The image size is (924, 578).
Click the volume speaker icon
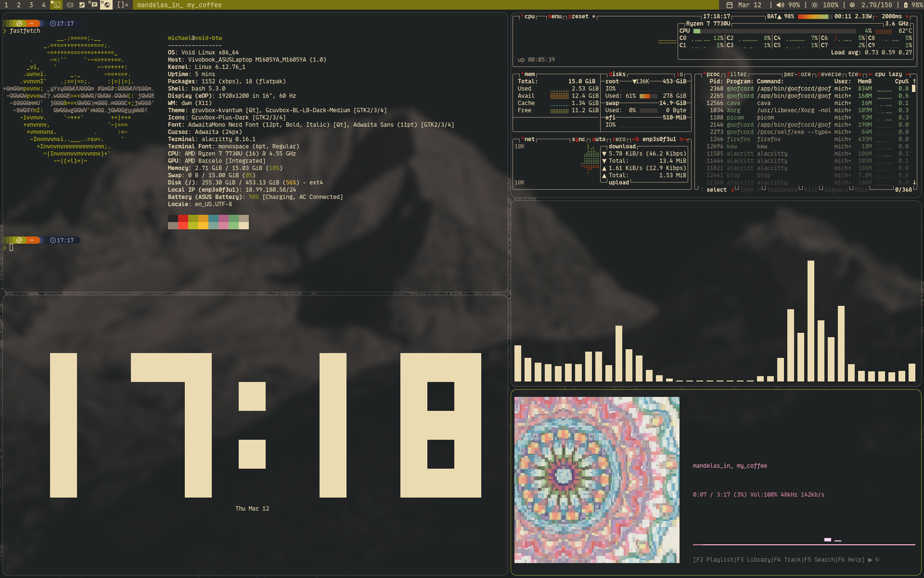[x=780, y=5]
